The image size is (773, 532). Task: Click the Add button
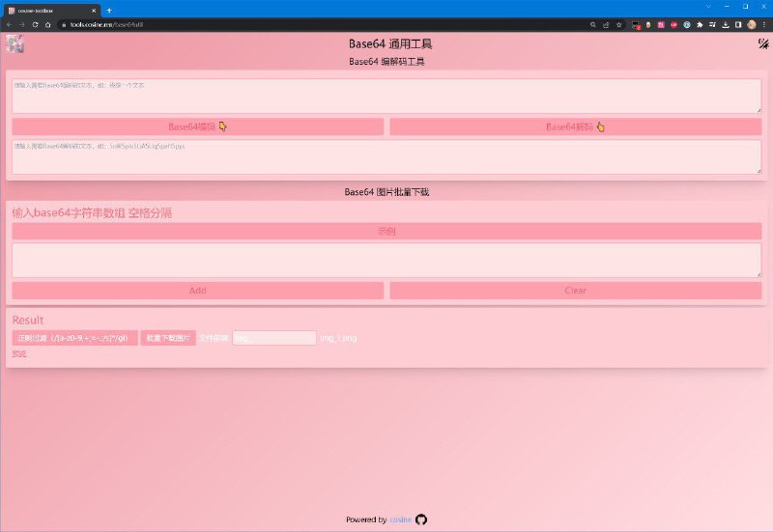click(197, 290)
